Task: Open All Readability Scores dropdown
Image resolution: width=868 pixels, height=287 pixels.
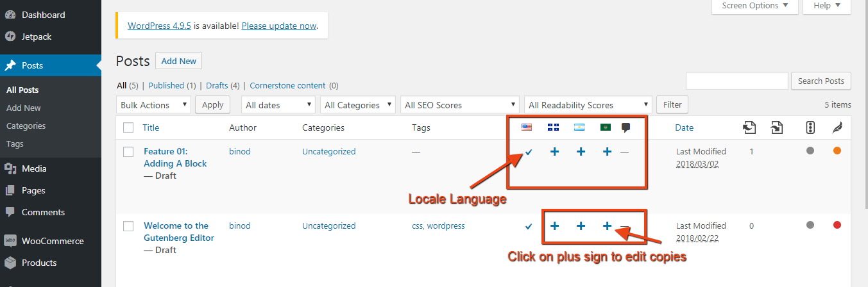Action: [x=588, y=104]
